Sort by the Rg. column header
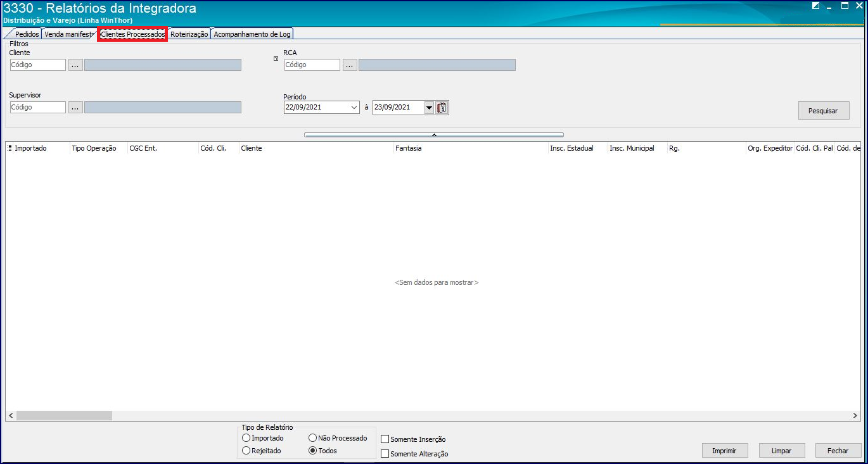Viewport: 868px width, 464px height. 706,148
